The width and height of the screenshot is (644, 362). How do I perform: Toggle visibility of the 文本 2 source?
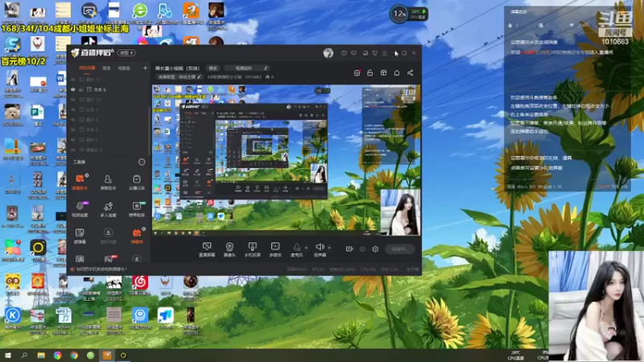coord(73,130)
